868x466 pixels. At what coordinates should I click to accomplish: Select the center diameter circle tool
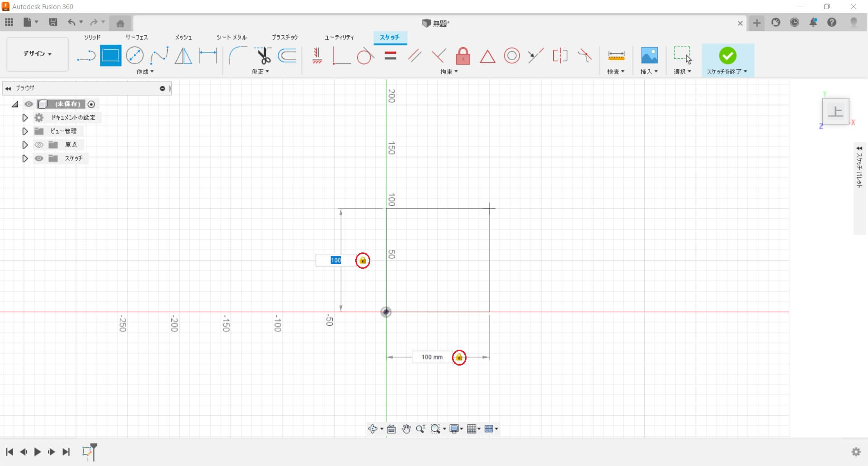[x=135, y=56]
